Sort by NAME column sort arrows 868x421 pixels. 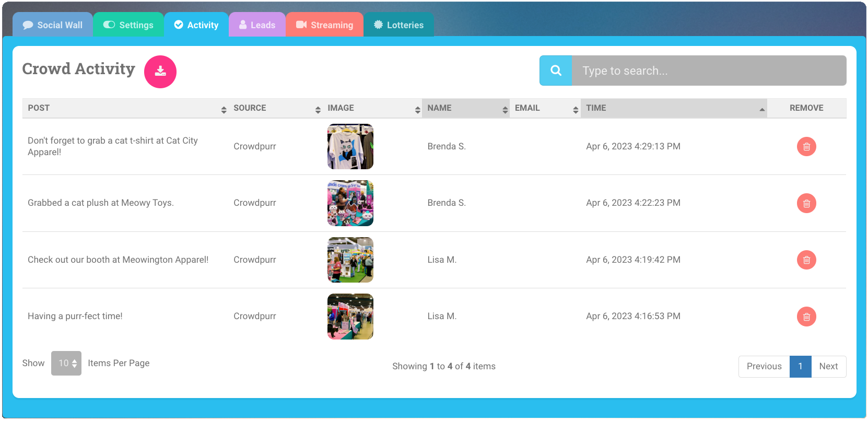coord(505,110)
